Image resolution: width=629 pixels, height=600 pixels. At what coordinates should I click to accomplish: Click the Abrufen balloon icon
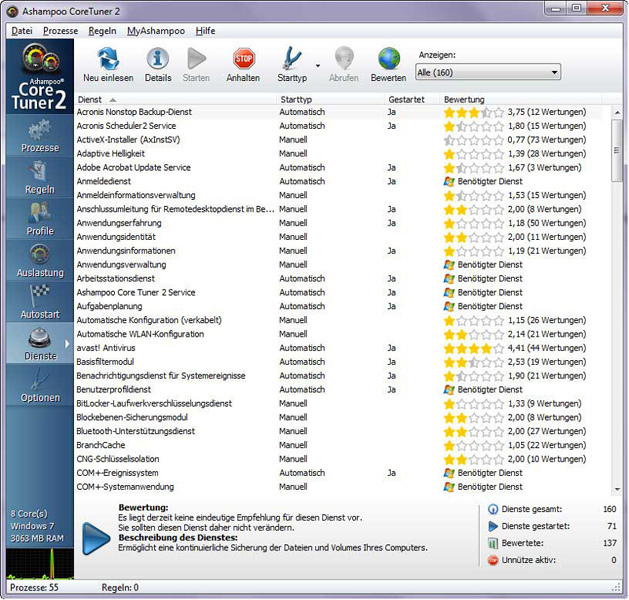pos(344,59)
